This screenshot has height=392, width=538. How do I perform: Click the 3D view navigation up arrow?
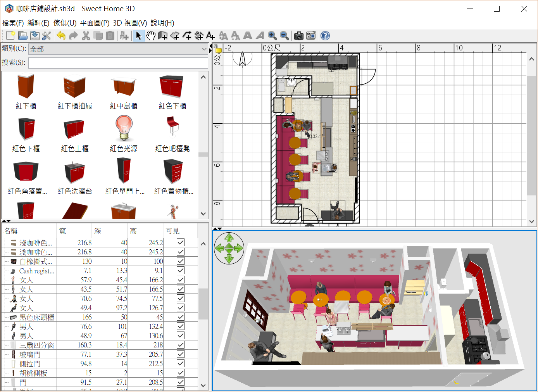[x=229, y=237]
